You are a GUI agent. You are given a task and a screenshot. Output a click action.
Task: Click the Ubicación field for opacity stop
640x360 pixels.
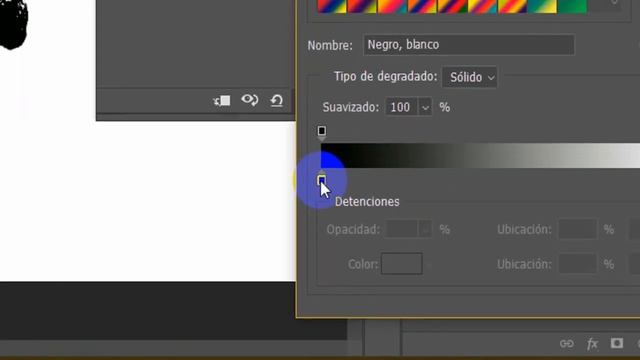[577, 229]
